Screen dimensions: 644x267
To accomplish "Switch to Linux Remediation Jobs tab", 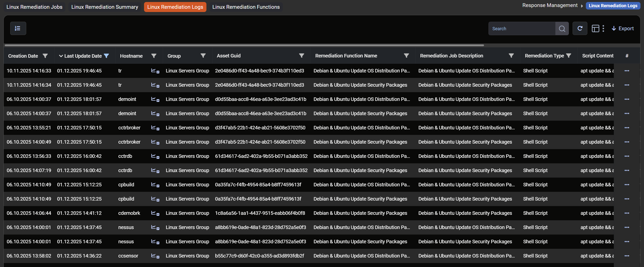I will click(x=34, y=7).
